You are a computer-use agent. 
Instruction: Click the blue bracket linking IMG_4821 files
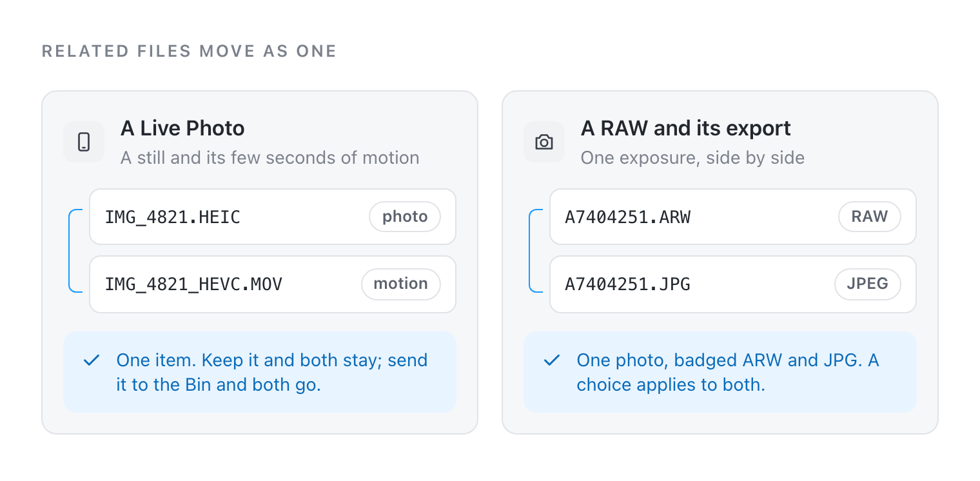click(75, 251)
